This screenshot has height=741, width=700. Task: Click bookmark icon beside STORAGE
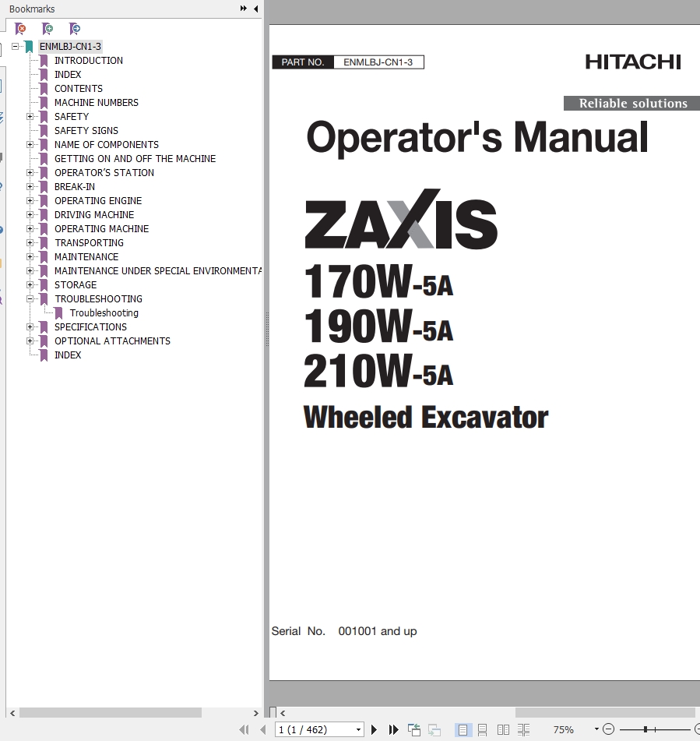coord(44,285)
